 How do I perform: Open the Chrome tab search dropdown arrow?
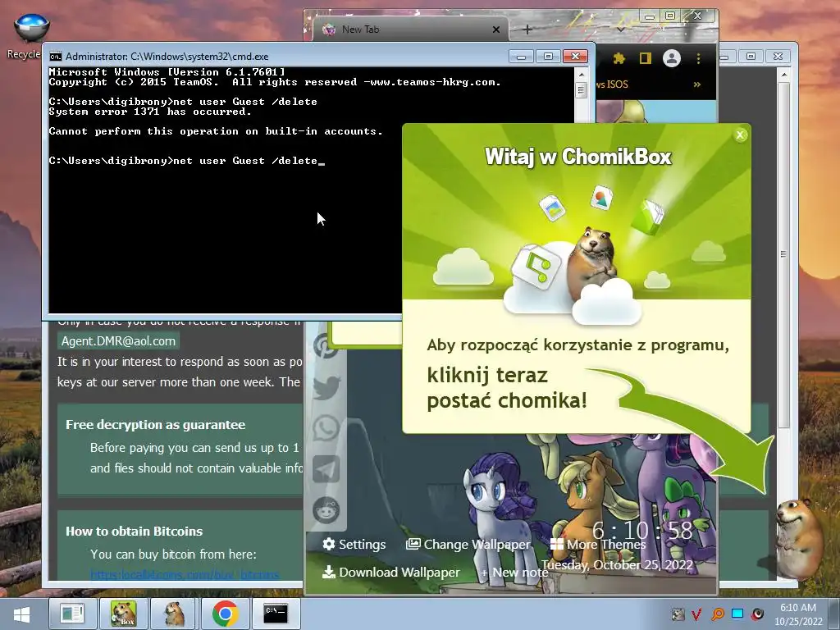(620, 30)
